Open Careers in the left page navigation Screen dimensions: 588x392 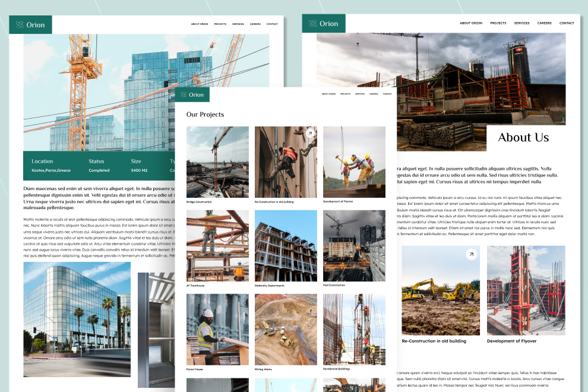pyautogui.click(x=255, y=24)
